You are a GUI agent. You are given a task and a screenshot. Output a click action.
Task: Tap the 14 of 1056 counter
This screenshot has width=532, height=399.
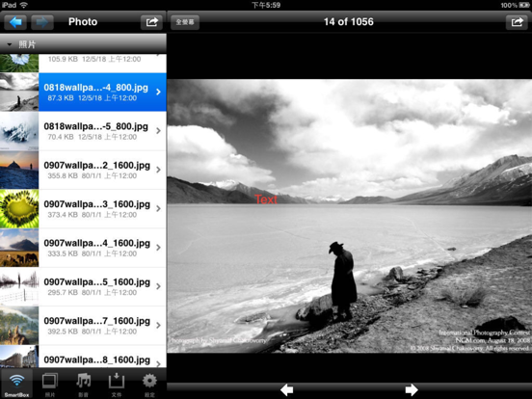point(349,22)
